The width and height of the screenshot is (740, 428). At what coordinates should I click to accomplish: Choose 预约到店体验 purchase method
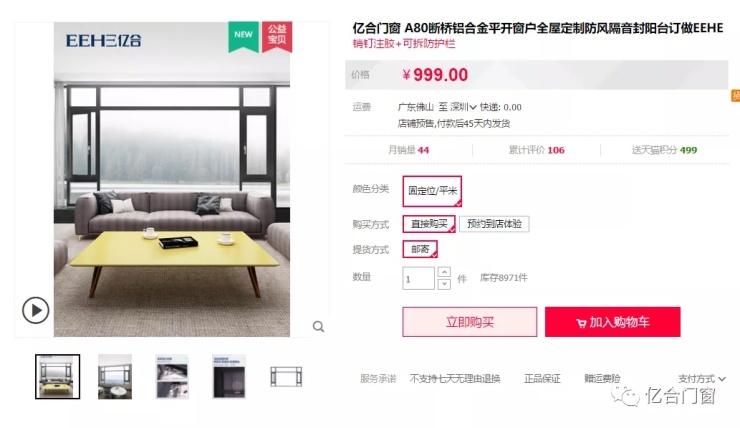(x=494, y=224)
